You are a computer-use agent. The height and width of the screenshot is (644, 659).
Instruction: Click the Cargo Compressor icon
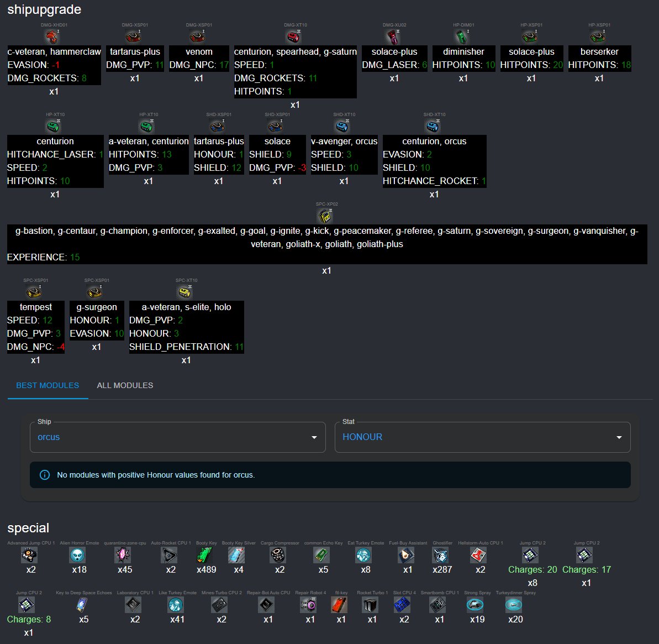280,554
